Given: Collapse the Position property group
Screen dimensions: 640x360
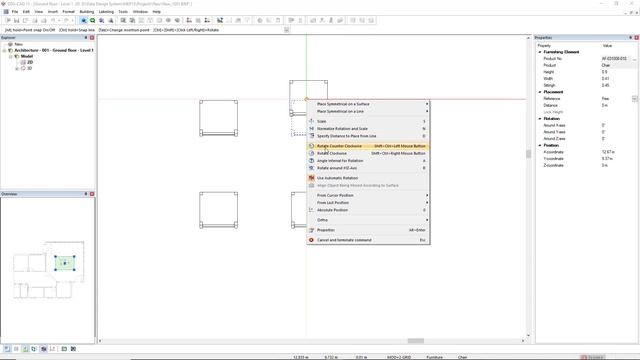Looking at the screenshot, I should point(540,145).
